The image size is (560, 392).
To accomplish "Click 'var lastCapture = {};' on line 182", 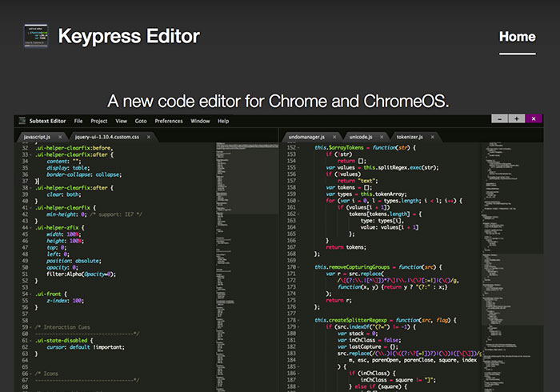I will (368, 347).
